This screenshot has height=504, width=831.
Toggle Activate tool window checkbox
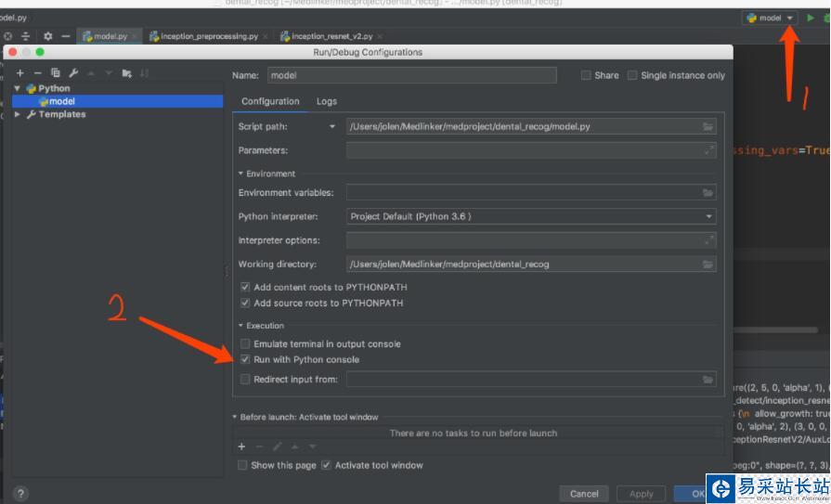coord(327,465)
